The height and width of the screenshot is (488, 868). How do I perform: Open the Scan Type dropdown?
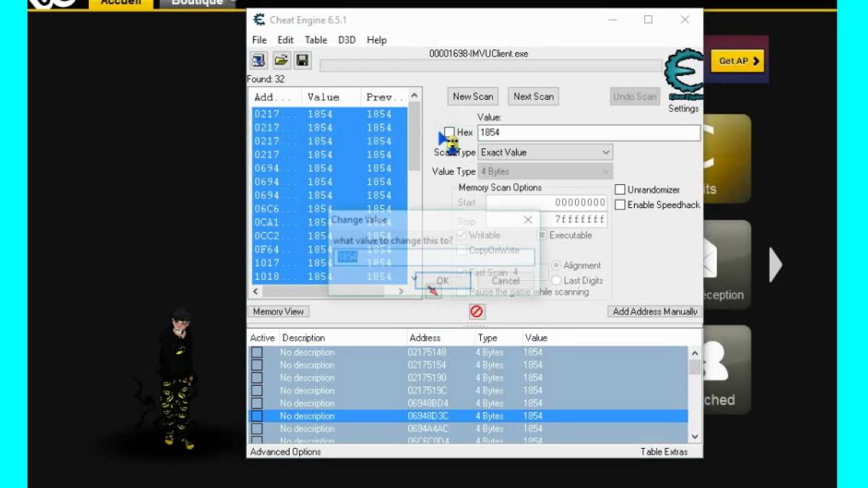pos(545,152)
